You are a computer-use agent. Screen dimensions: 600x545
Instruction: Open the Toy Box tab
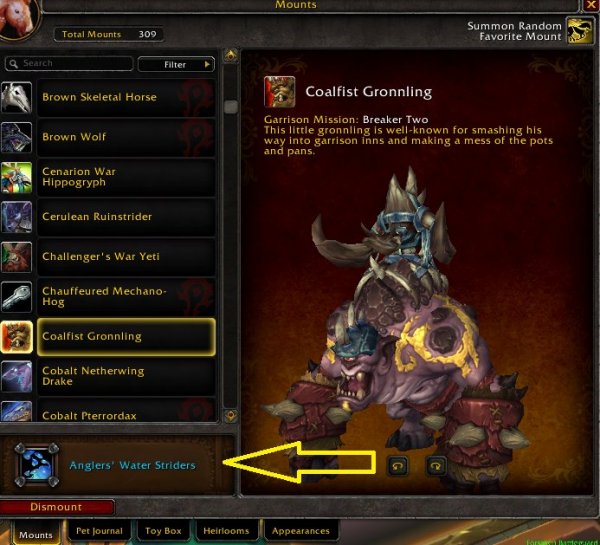coord(163,531)
